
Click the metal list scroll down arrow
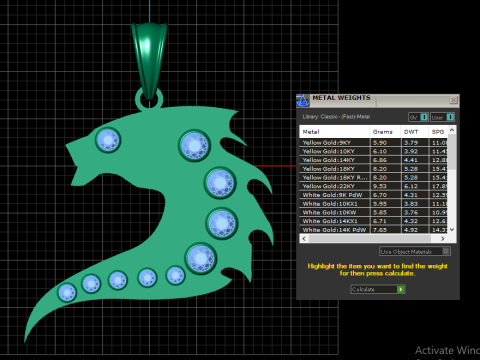tap(452, 229)
